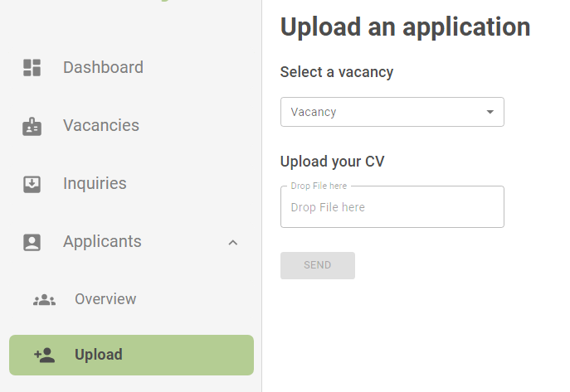
Task: Click the Select a vacancy heading
Action: tap(337, 72)
